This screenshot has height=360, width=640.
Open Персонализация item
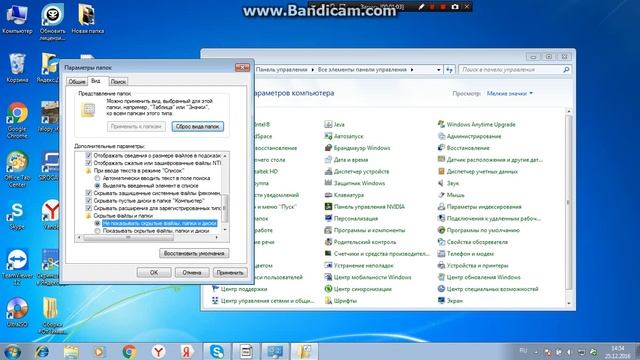(x=351, y=219)
